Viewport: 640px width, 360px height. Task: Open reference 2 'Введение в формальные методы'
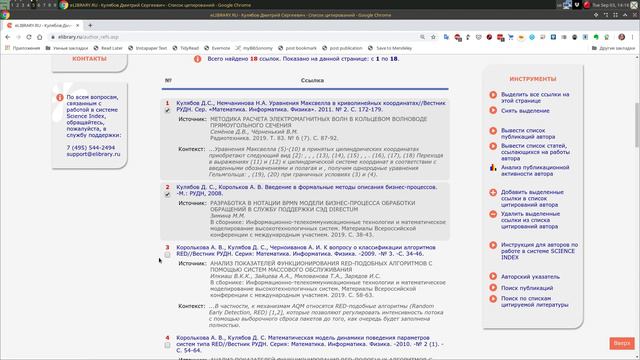[307, 190]
